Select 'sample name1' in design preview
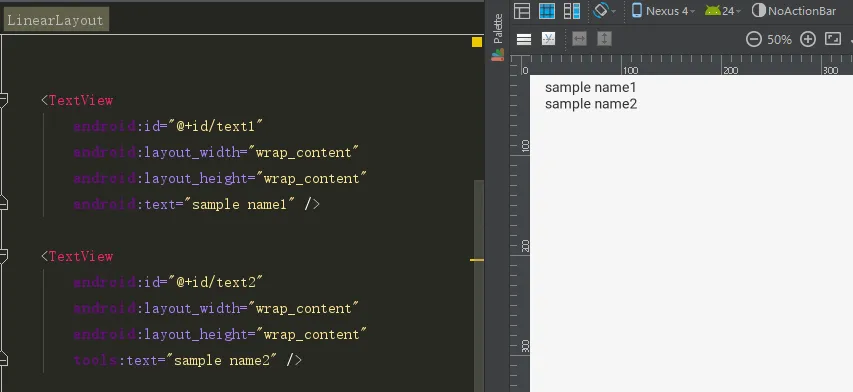The width and height of the screenshot is (853, 392). click(x=590, y=88)
